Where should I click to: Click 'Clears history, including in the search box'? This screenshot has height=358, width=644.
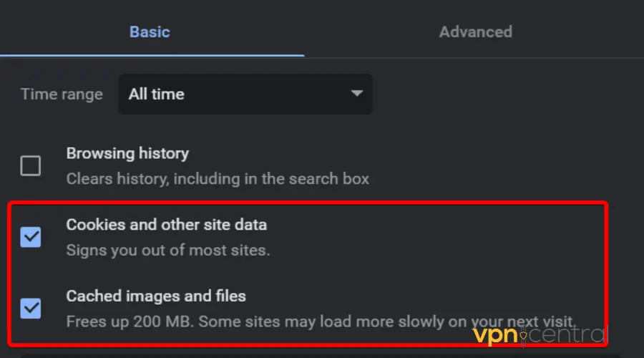tap(218, 178)
